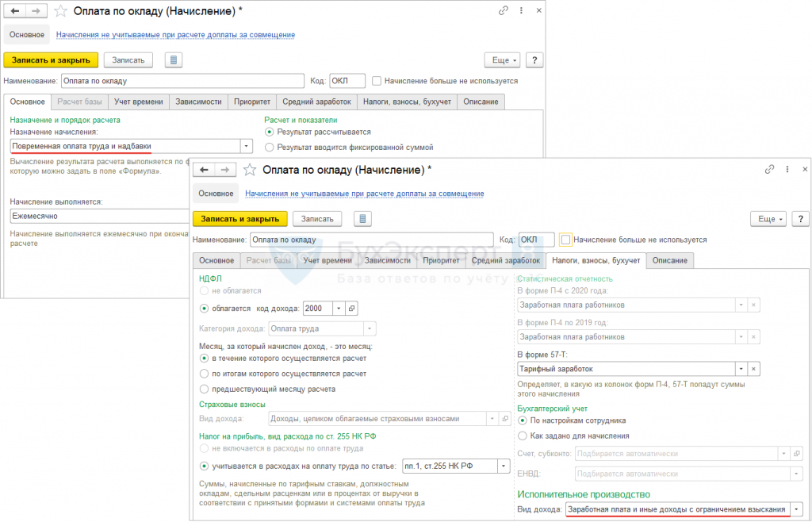Select 'в течение которого осуществляется расчет'
The image size is (812, 522).
click(x=204, y=358)
